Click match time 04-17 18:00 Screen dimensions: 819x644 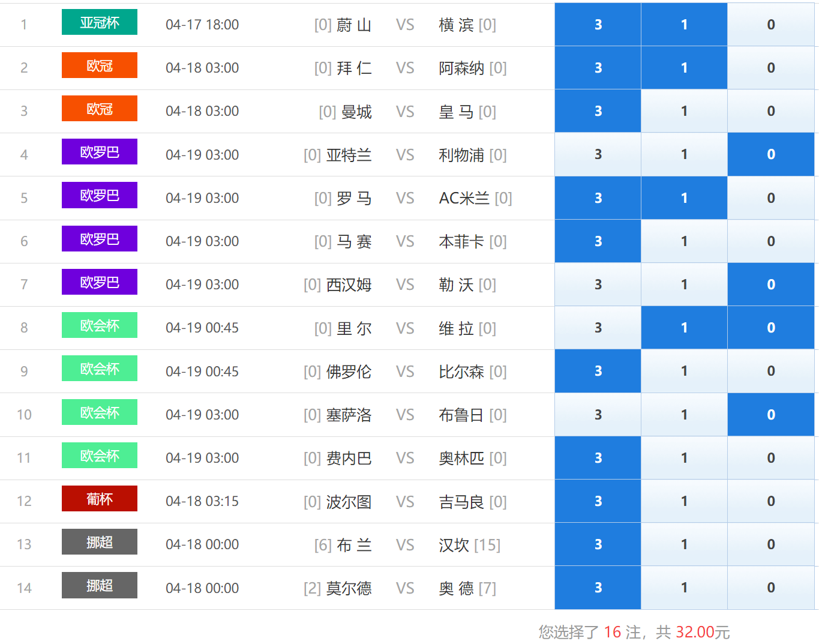[x=202, y=25]
